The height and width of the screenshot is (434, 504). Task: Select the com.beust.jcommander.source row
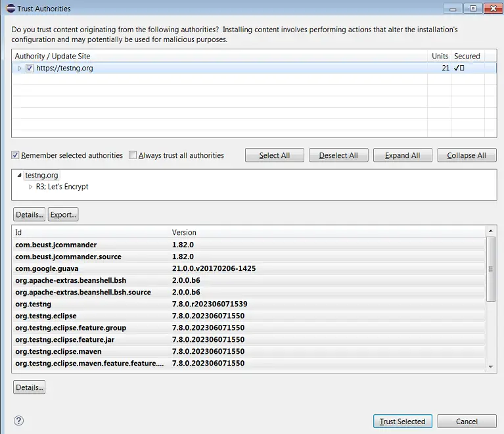click(x=249, y=256)
